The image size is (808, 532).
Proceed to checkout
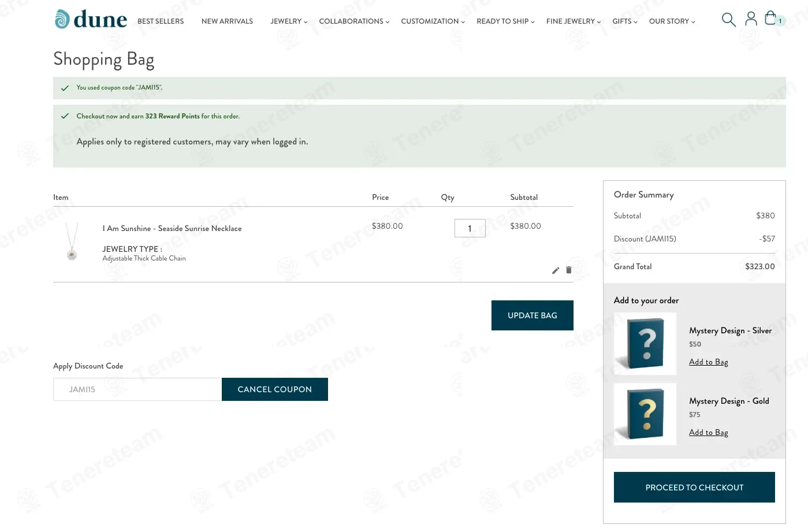click(694, 488)
